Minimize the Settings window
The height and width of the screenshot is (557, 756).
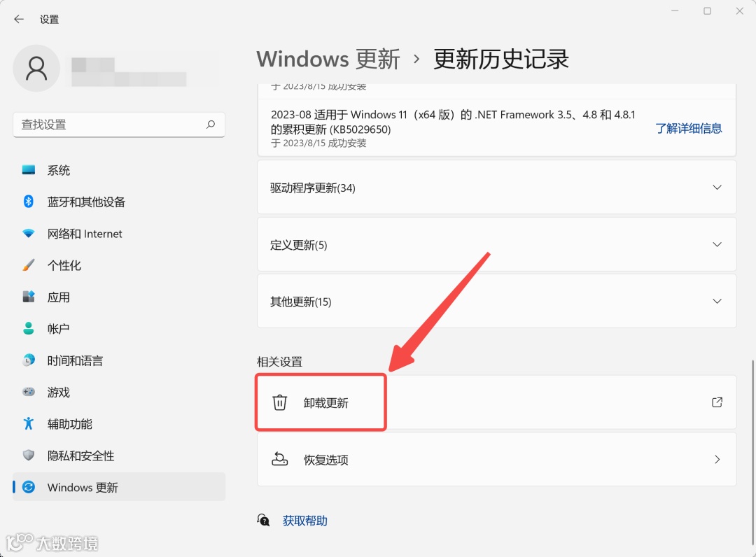[x=675, y=11]
